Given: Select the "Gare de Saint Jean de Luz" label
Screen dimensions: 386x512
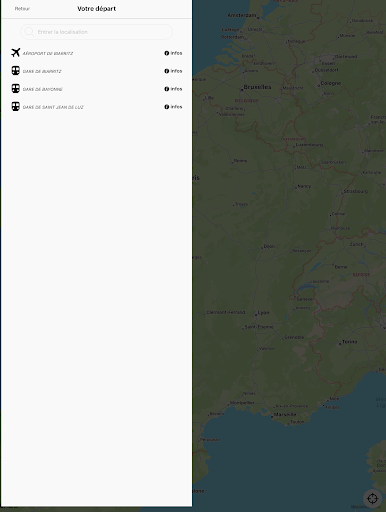Looking at the screenshot, I should (x=53, y=107).
